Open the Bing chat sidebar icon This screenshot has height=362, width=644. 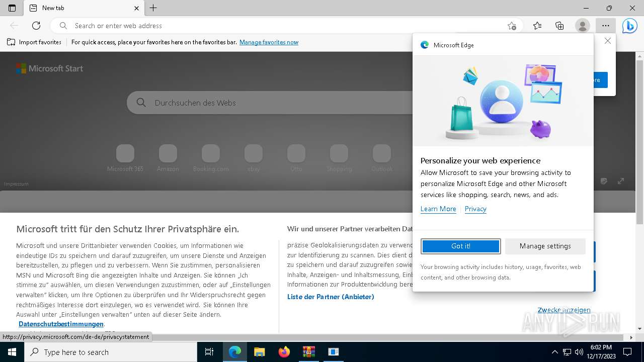point(629,26)
